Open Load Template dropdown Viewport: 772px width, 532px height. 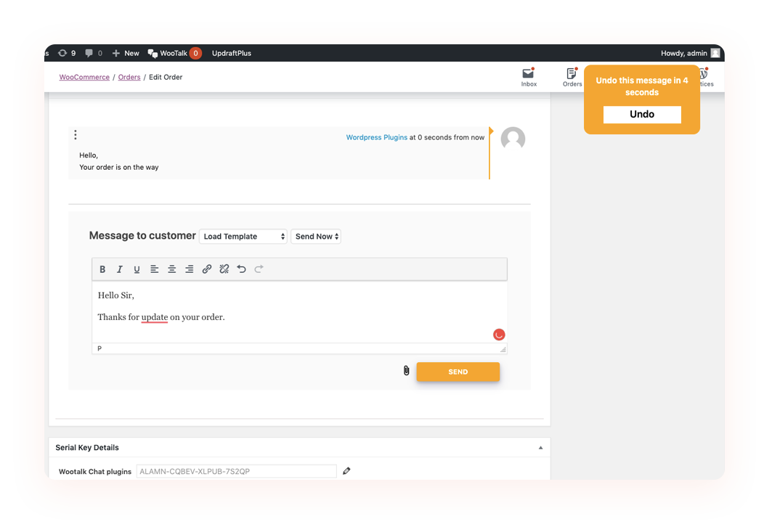click(x=243, y=236)
